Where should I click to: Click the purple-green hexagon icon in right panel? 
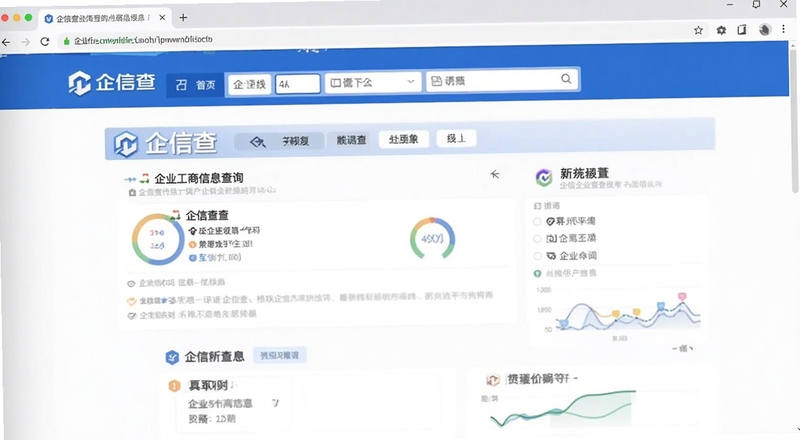coord(544,178)
